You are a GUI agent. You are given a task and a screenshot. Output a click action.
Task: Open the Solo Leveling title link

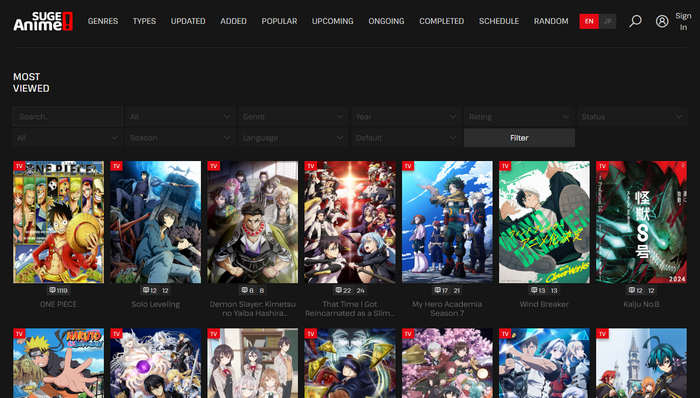156,304
